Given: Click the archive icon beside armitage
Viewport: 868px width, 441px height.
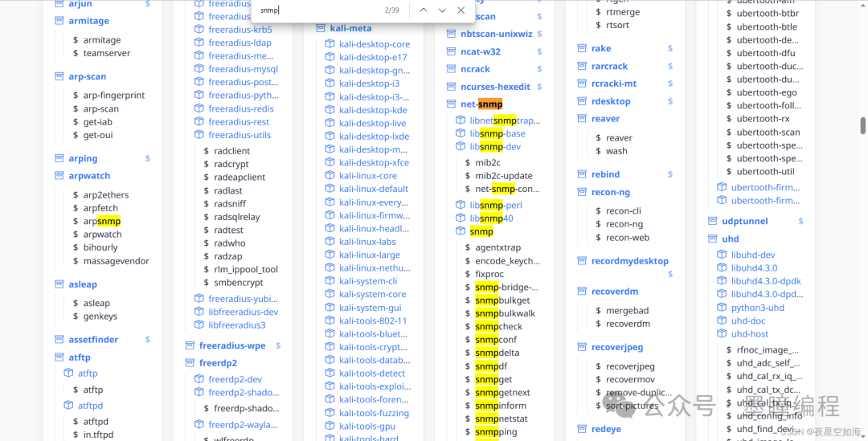Looking at the screenshot, I should click(59, 21).
